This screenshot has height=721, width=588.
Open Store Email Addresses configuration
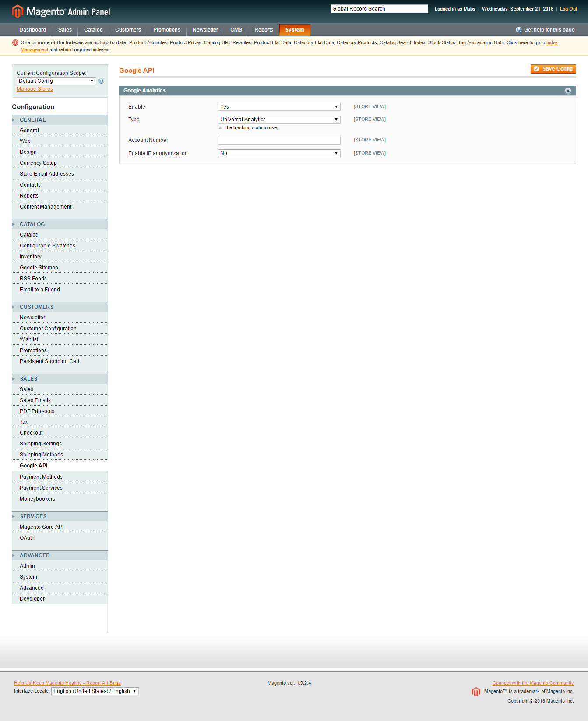click(x=60, y=174)
